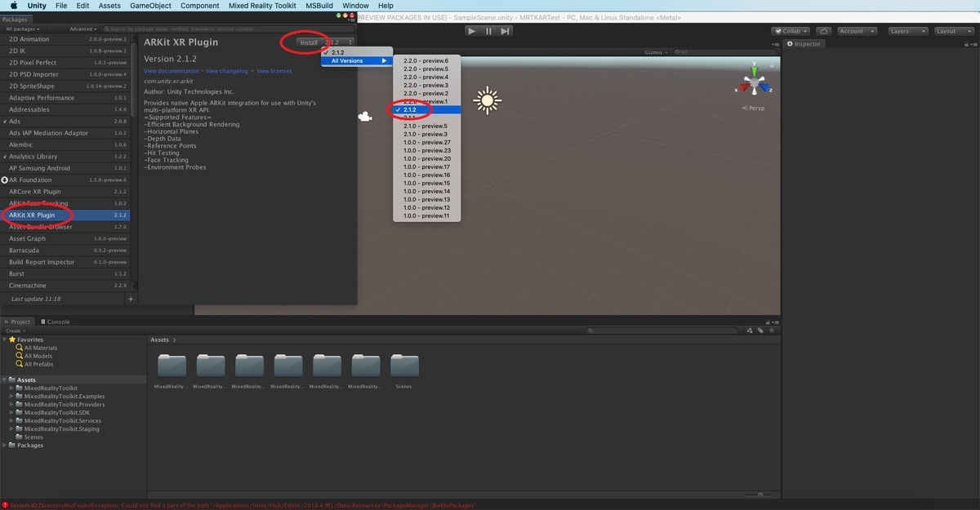Open the version dropdown next to Install
The height and width of the screenshot is (510, 980).
tap(339, 42)
